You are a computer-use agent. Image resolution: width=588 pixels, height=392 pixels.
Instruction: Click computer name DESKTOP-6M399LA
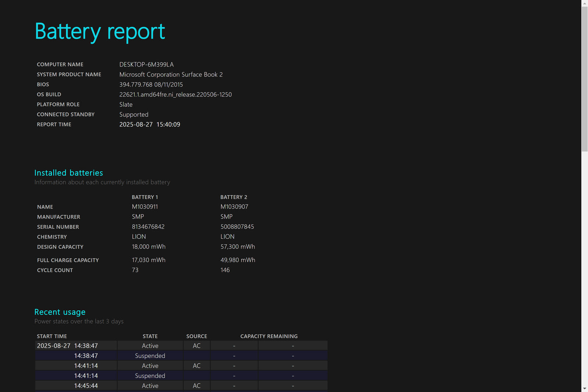click(x=146, y=64)
